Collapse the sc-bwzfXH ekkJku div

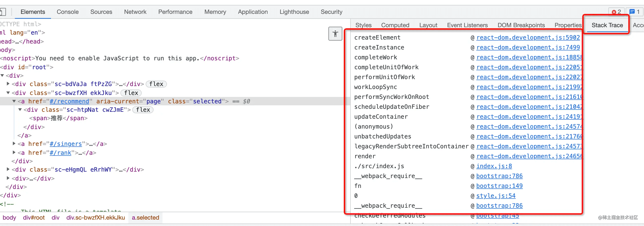8,93
